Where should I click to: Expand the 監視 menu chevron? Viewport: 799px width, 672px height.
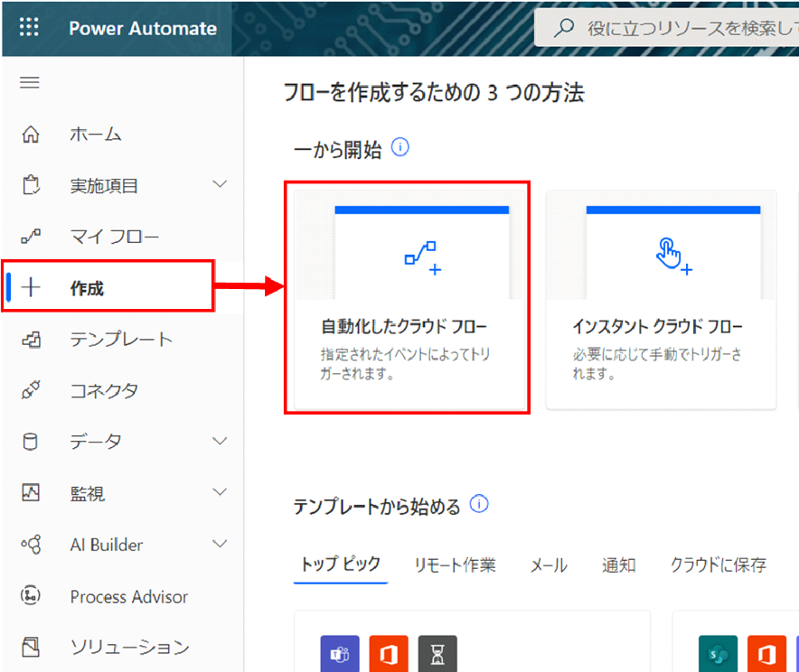coord(220,491)
